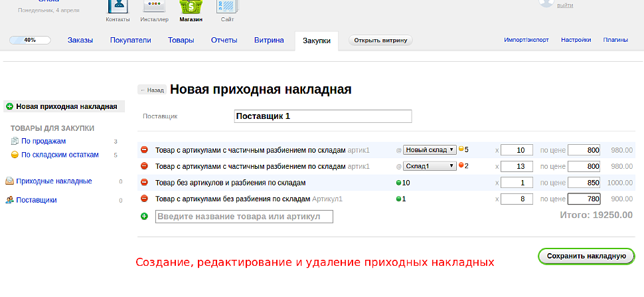
Task: Switch to the Витрина tab
Action: pyautogui.click(x=269, y=41)
